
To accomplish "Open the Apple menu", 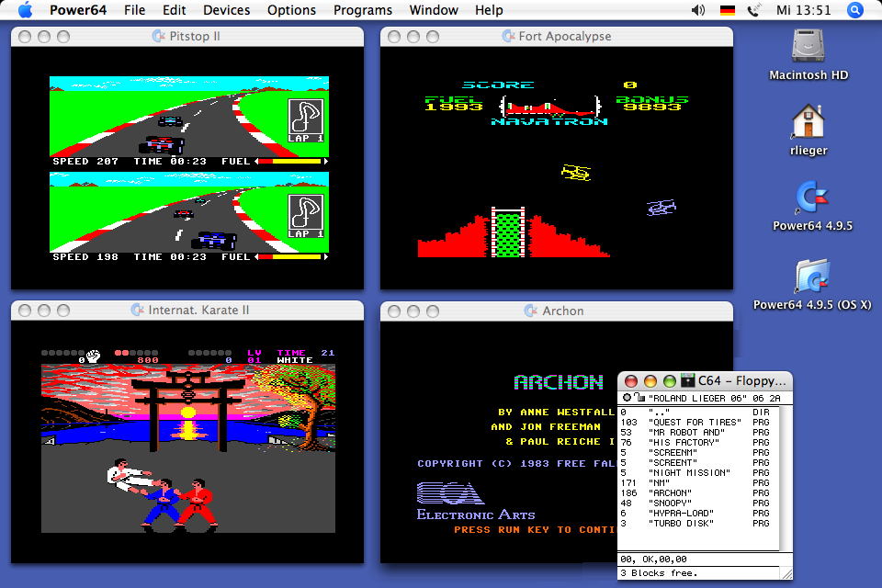I will click(26, 9).
